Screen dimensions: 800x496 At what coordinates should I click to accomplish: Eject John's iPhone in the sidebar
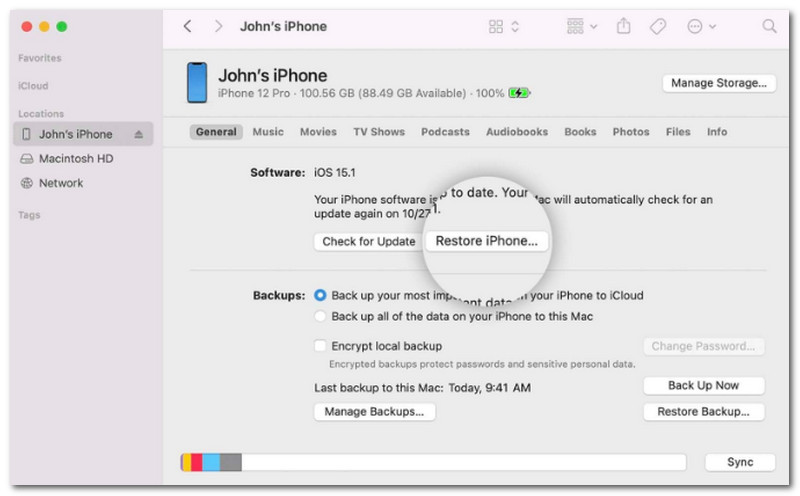[x=138, y=134]
